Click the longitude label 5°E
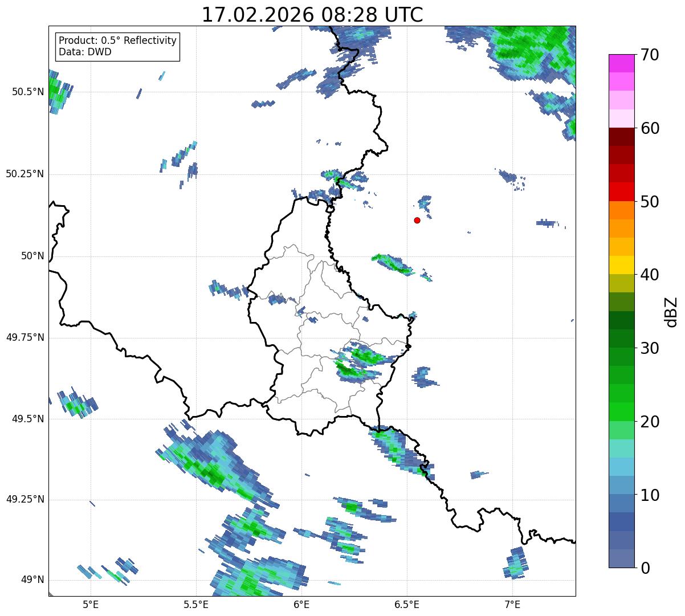This screenshot has height=616, width=685. [91, 604]
